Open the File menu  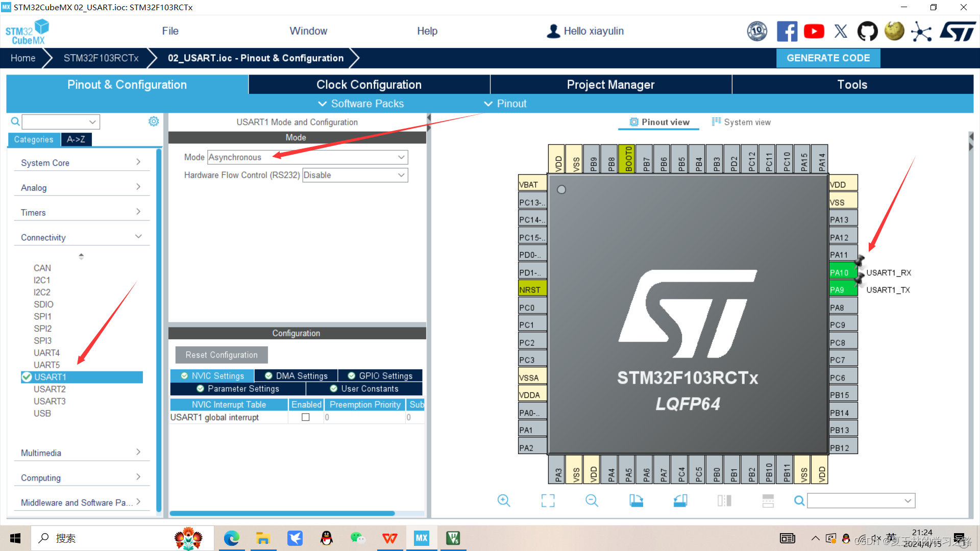tap(170, 31)
